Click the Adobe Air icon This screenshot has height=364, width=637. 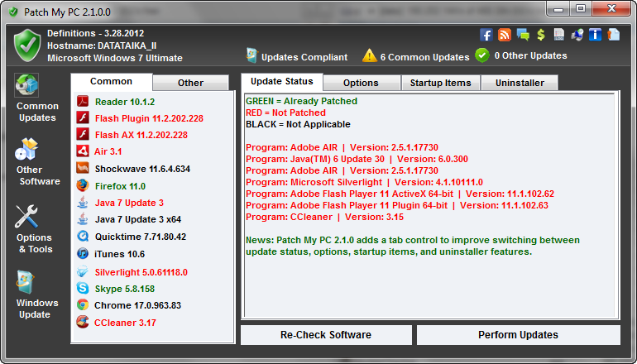[83, 151]
